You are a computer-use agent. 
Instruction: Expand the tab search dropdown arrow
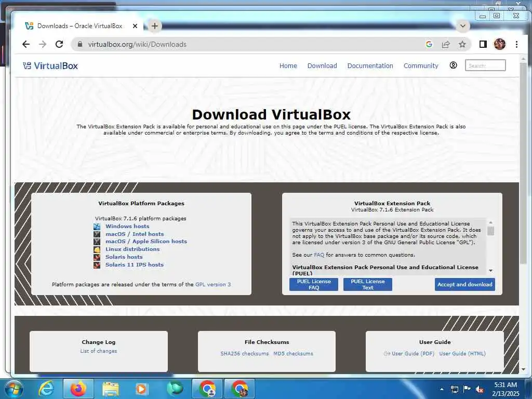coord(462,26)
